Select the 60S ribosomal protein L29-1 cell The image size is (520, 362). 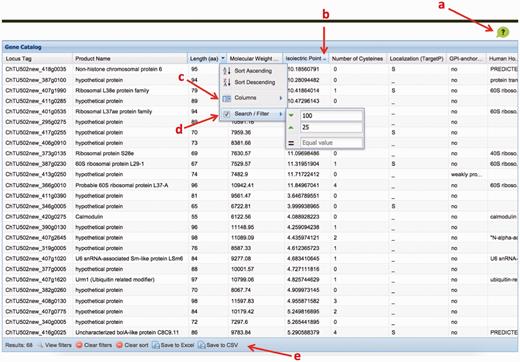tap(110, 164)
